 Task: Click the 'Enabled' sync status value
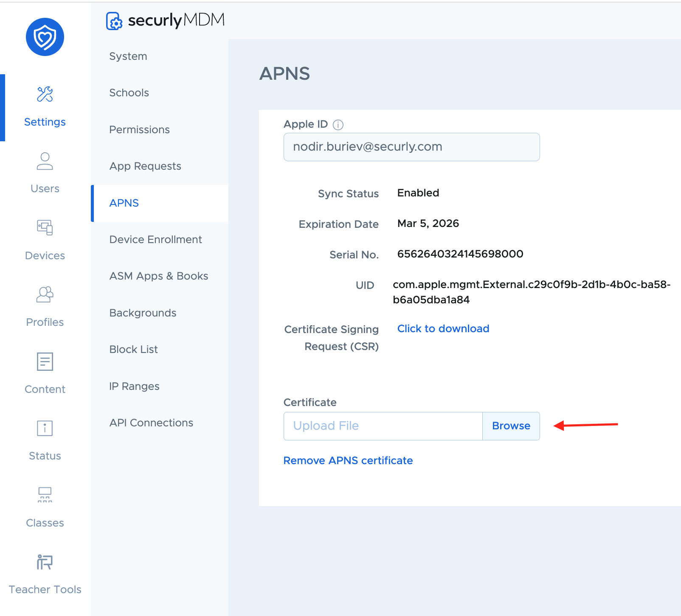(x=418, y=193)
